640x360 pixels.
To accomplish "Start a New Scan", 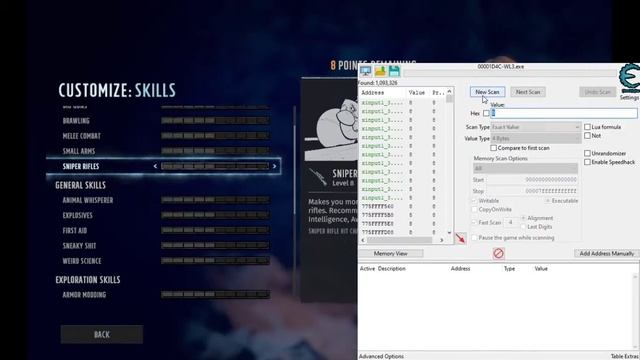I will (487, 92).
